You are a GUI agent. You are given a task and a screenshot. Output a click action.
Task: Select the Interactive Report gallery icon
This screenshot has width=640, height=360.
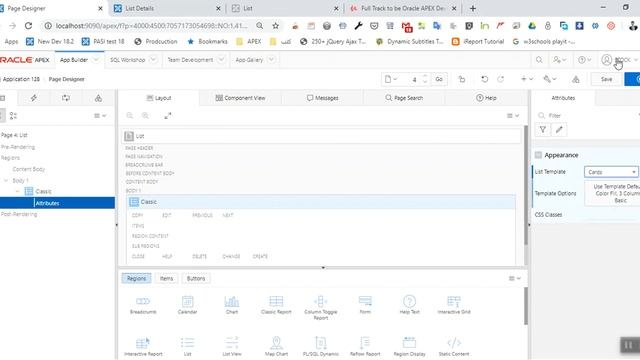point(143,343)
